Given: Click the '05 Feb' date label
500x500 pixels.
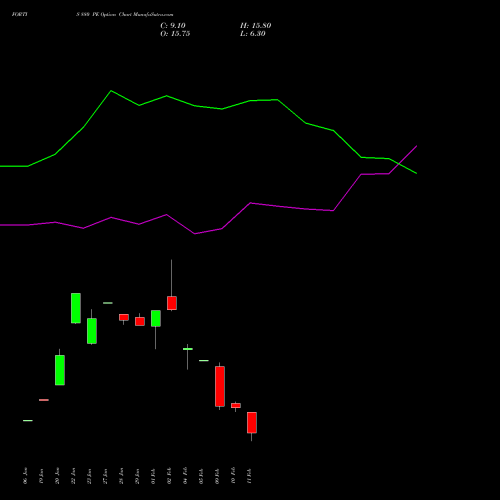Looking at the screenshot, I should (x=201, y=476).
